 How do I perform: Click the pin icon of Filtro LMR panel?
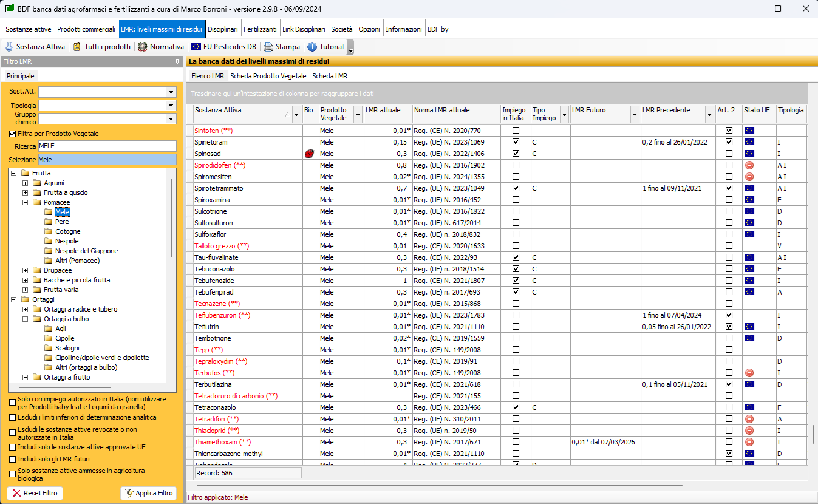pyautogui.click(x=177, y=61)
